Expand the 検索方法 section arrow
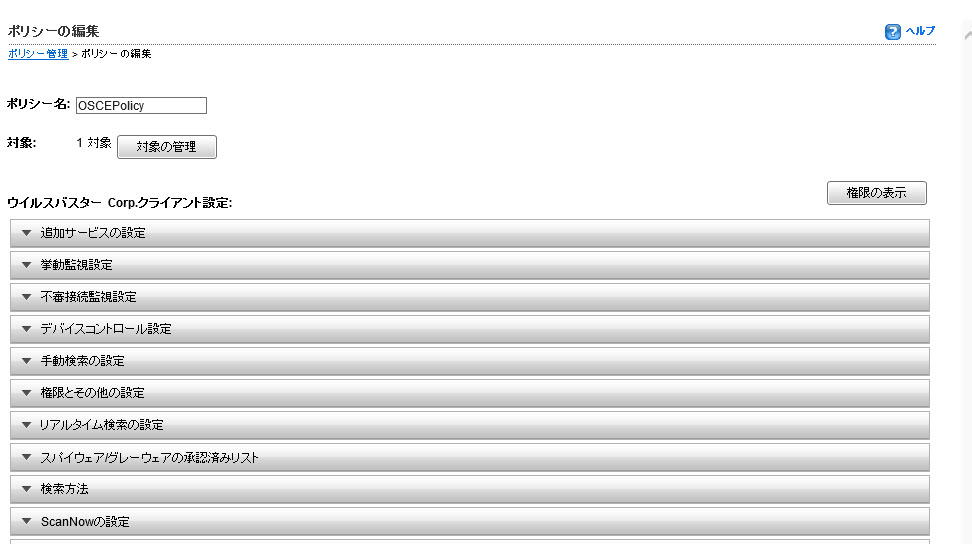The height and width of the screenshot is (544, 972). pyautogui.click(x=26, y=489)
